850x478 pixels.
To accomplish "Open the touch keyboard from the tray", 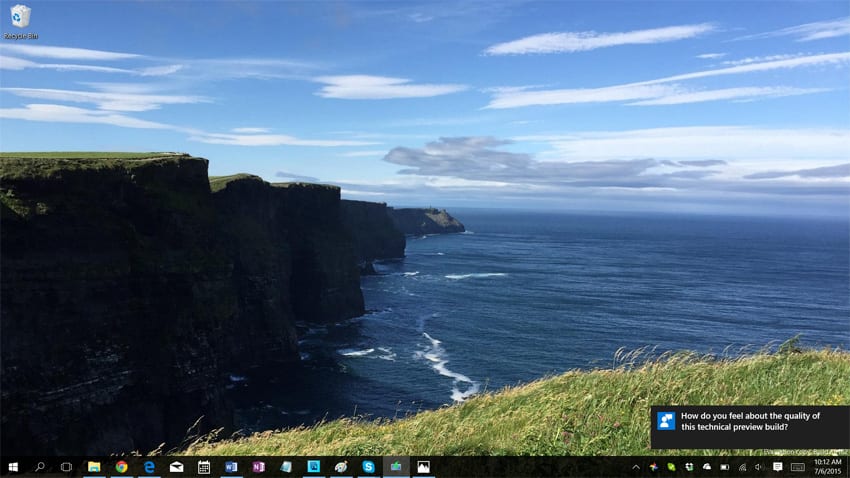I will click(x=797, y=467).
